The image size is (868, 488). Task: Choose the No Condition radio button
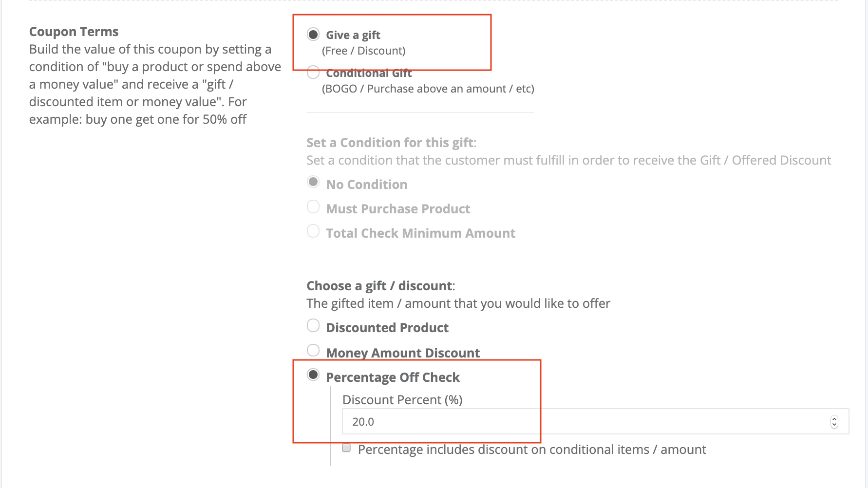[x=313, y=182]
